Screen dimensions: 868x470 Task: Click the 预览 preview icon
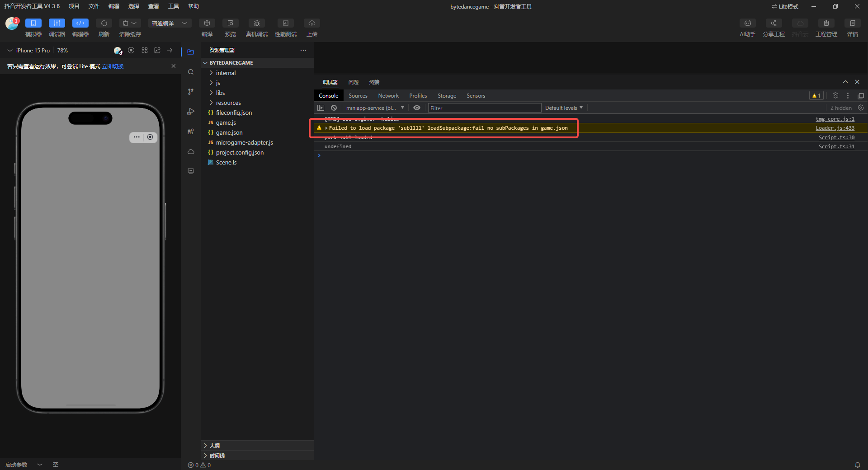coord(231,23)
